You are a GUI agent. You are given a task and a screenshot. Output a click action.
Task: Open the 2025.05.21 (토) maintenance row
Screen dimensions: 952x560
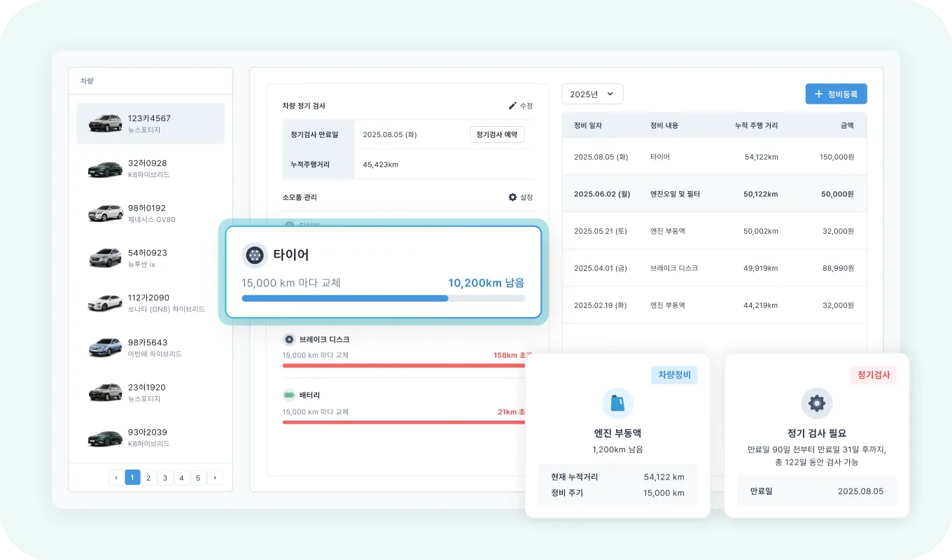[714, 231]
